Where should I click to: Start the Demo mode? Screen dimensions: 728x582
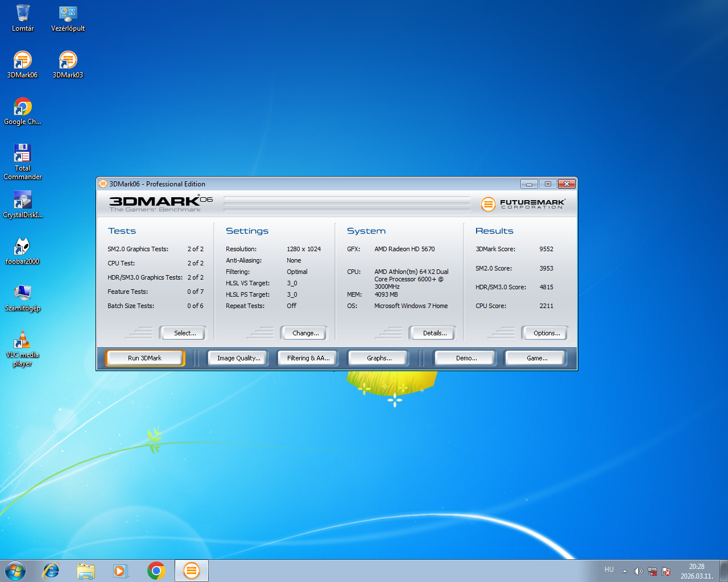[x=466, y=358]
